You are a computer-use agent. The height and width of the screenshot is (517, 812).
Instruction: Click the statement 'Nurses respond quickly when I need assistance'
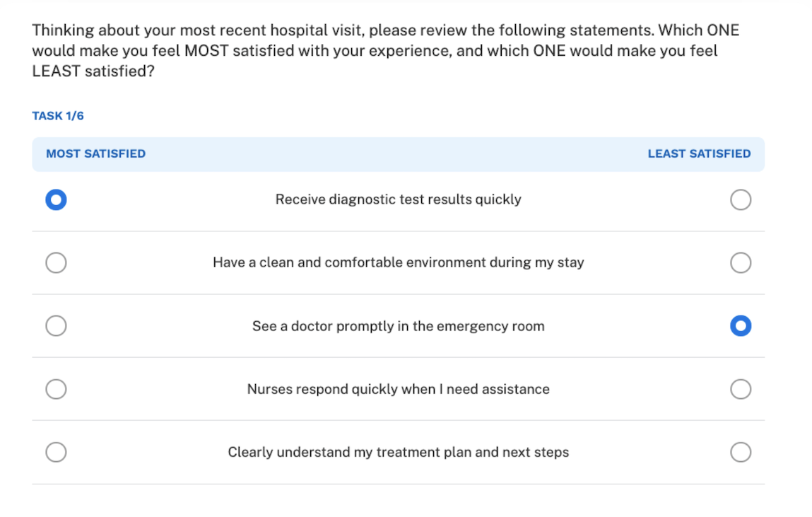[398, 389]
